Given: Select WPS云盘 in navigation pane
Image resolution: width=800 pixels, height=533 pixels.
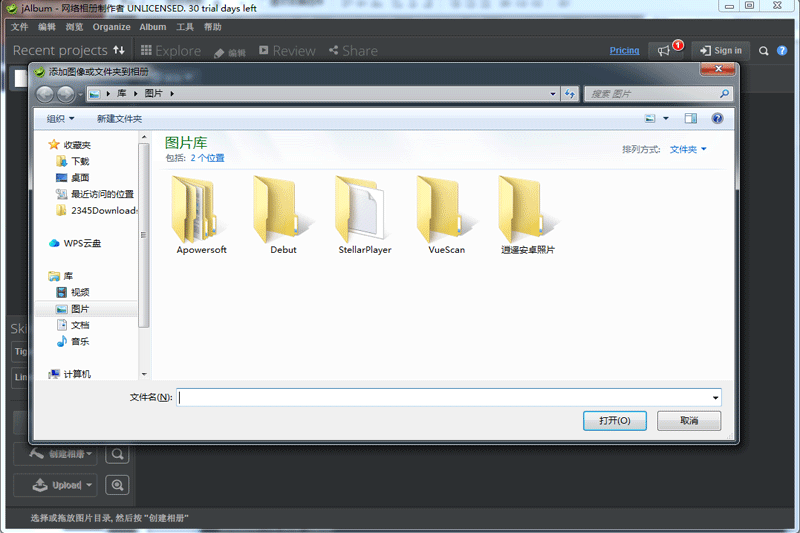Looking at the screenshot, I should 82,243.
